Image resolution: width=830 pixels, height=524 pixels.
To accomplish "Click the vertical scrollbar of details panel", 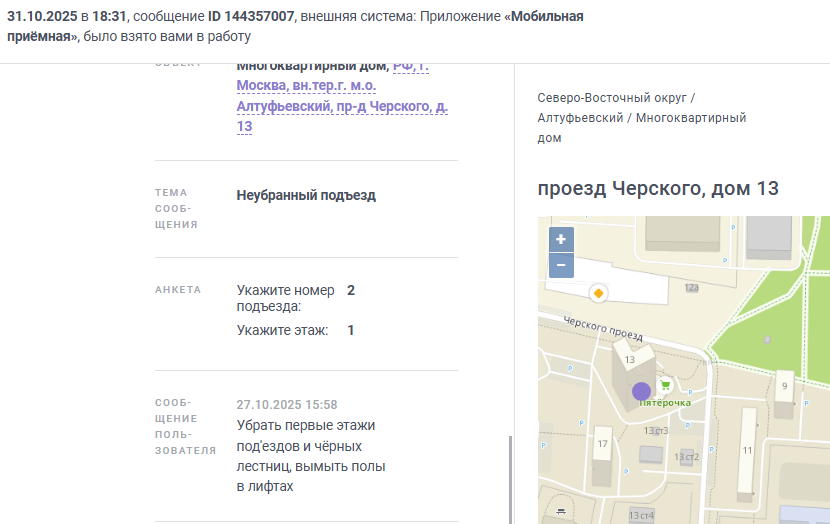I will click(510, 480).
